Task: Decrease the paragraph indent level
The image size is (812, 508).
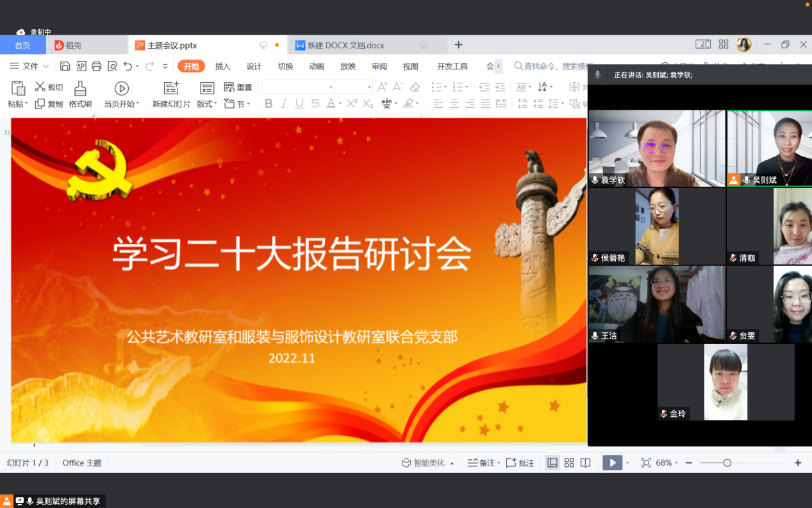Action: (484, 87)
